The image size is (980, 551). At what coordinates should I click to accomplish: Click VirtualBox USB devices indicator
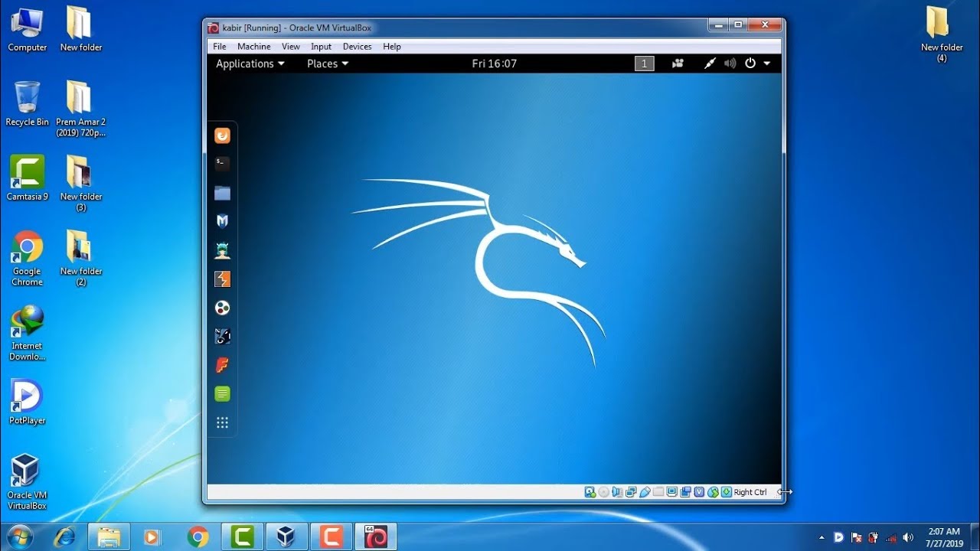click(x=645, y=492)
